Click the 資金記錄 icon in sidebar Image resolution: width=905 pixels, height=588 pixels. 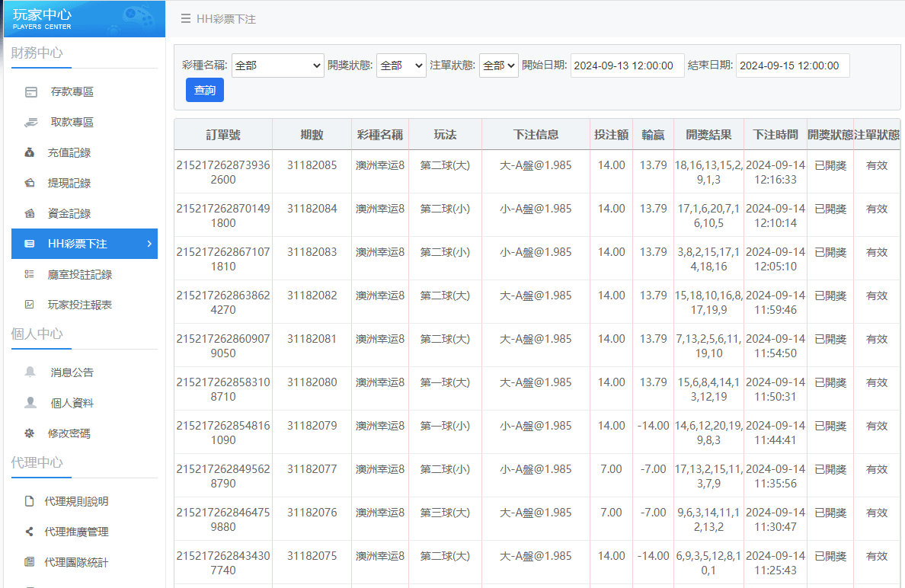(x=30, y=213)
